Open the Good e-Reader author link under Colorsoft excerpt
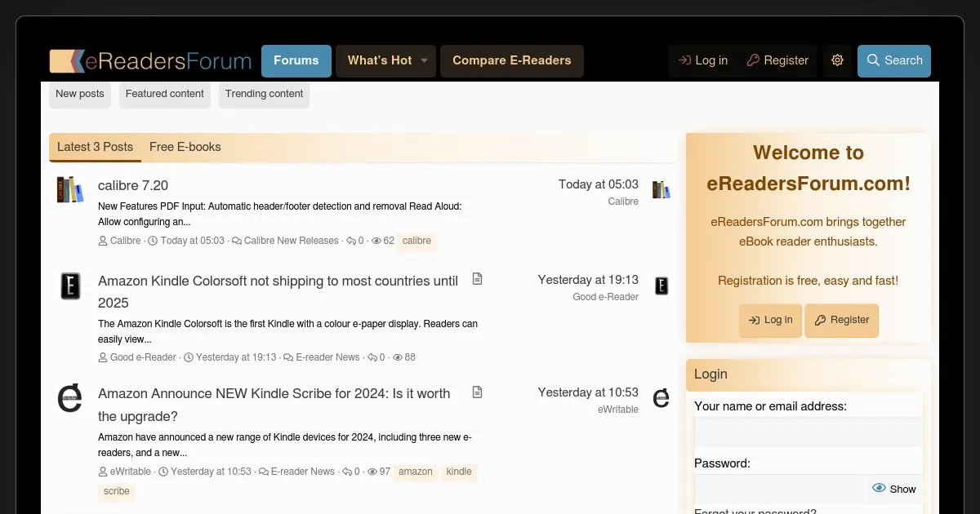The height and width of the screenshot is (514, 980). [143, 357]
